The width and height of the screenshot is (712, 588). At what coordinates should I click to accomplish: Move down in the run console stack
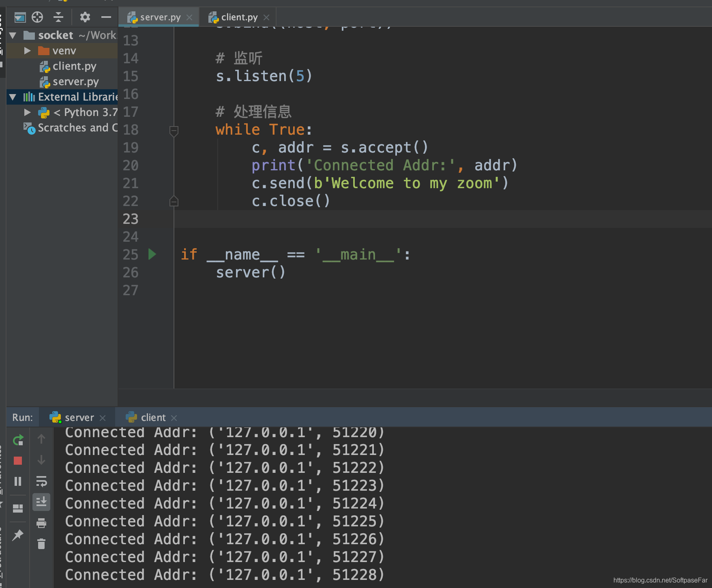coord(41,460)
